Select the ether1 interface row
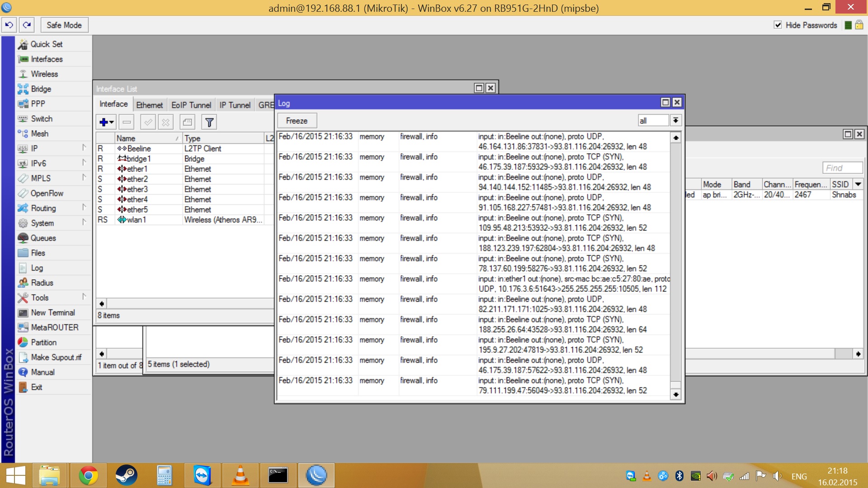Image resolution: width=868 pixels, height=488 pixels. [x=184, y=169]
